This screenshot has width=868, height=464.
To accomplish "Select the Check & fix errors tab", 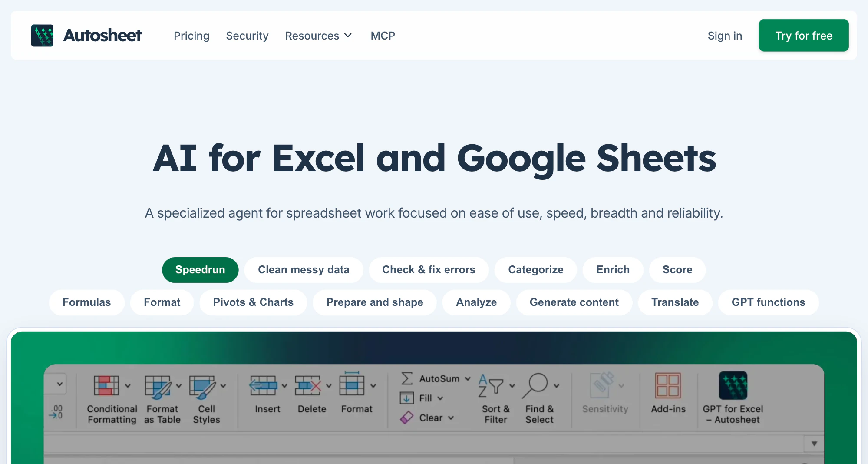I will pyautogui.click(x=429, y=270).
